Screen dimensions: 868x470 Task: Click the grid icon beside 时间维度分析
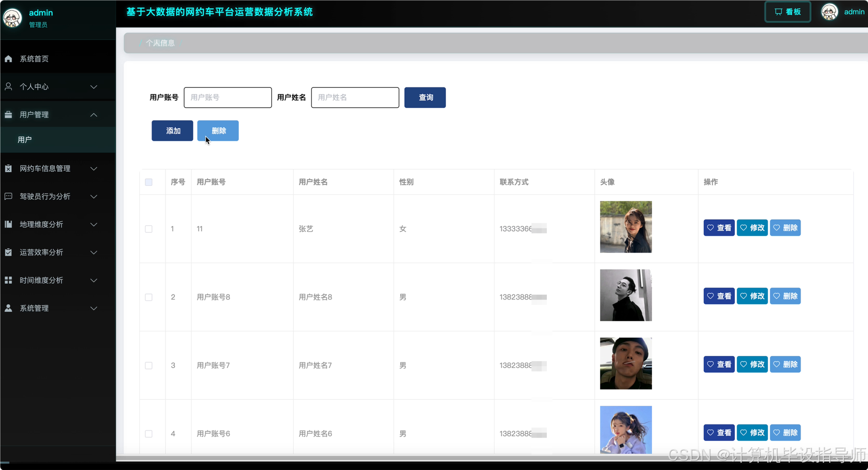tap(9, 280)
